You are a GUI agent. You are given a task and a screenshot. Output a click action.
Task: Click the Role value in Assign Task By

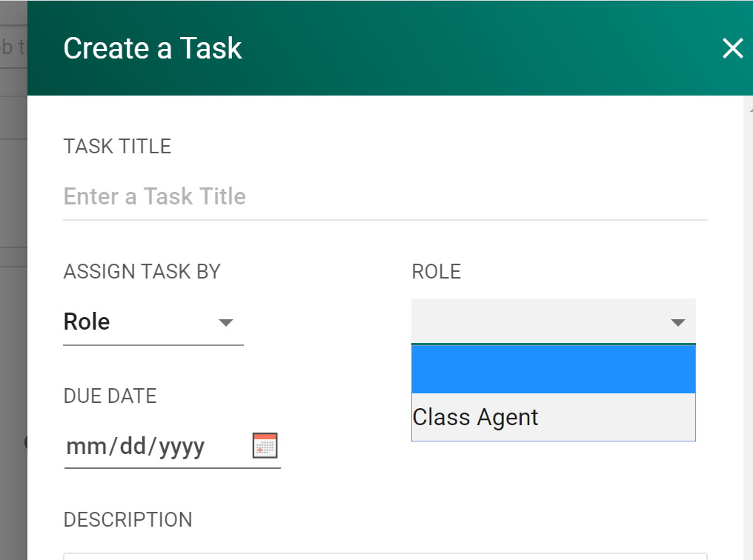click(87, 322)
